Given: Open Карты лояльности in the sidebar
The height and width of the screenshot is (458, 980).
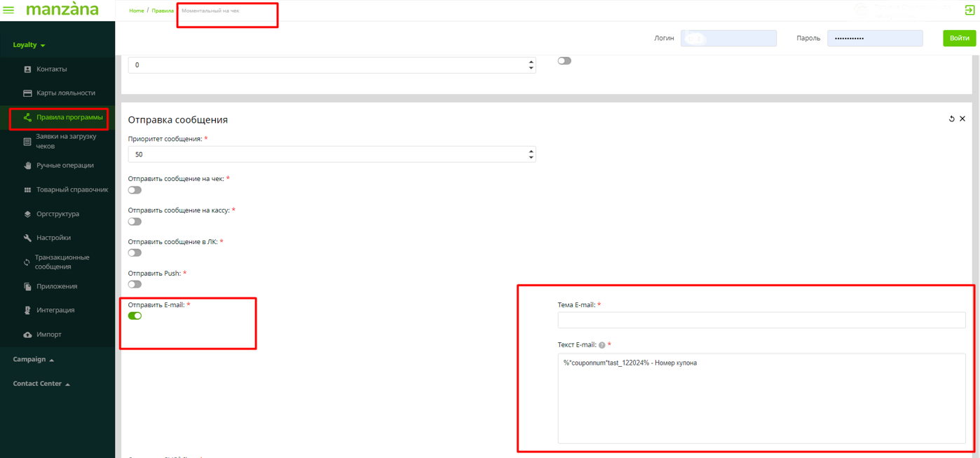Looking at the screenshot, I should click(x=65, y=93).
